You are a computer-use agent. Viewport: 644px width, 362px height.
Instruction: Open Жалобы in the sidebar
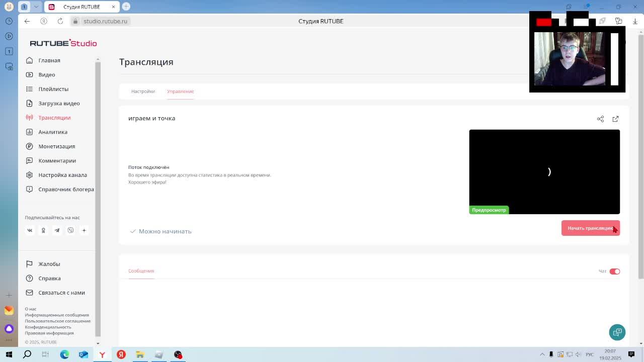[49, 264]
